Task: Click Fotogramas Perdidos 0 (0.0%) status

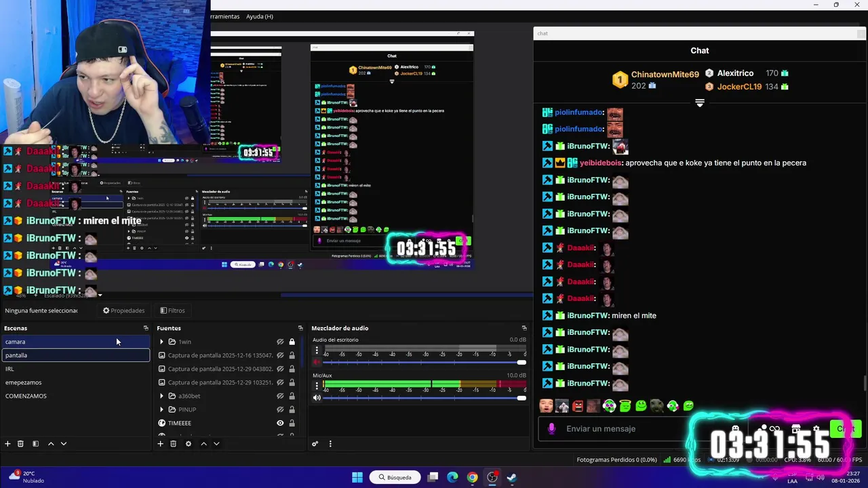Action: pyautogui.click(x=616, y=460)
